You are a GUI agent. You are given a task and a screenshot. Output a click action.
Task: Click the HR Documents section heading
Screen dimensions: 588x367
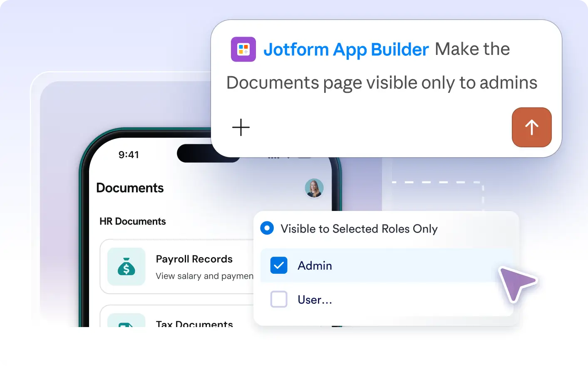click(133, 221)
